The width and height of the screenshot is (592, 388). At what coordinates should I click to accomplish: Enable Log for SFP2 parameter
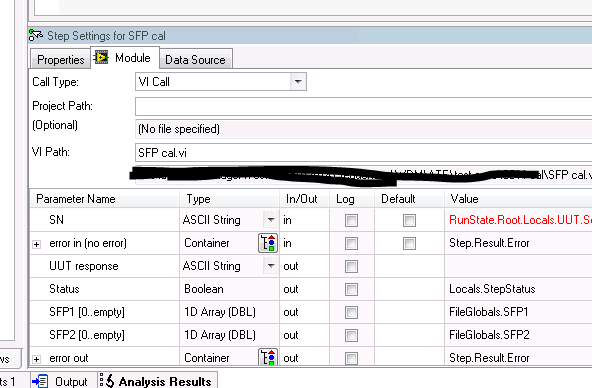[351, 335]
